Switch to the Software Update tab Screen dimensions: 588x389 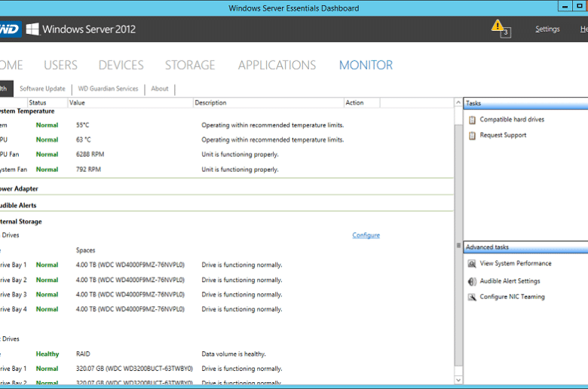point(42,89)
